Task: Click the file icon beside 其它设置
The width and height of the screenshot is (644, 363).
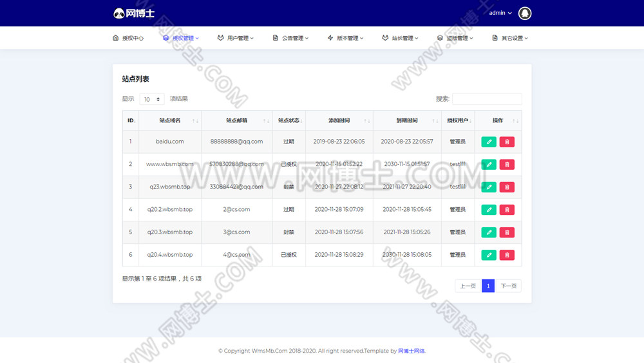Action: pos(495,38)
